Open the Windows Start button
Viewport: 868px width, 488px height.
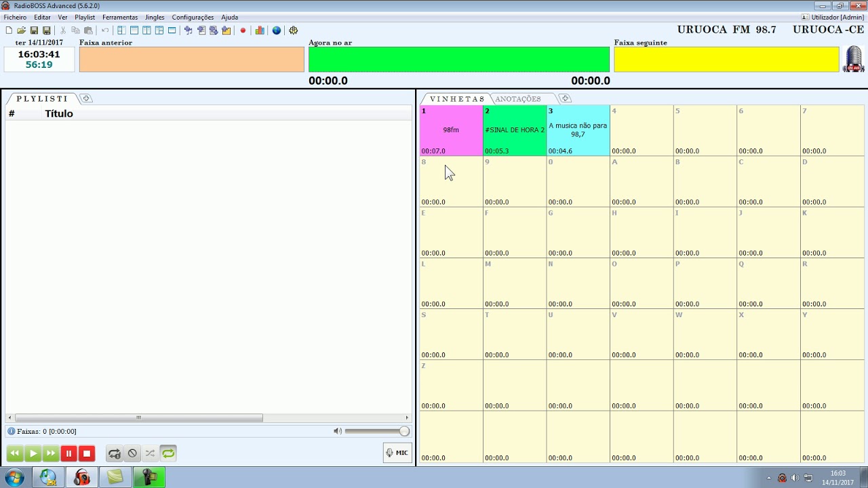click(x=14, y=477)
